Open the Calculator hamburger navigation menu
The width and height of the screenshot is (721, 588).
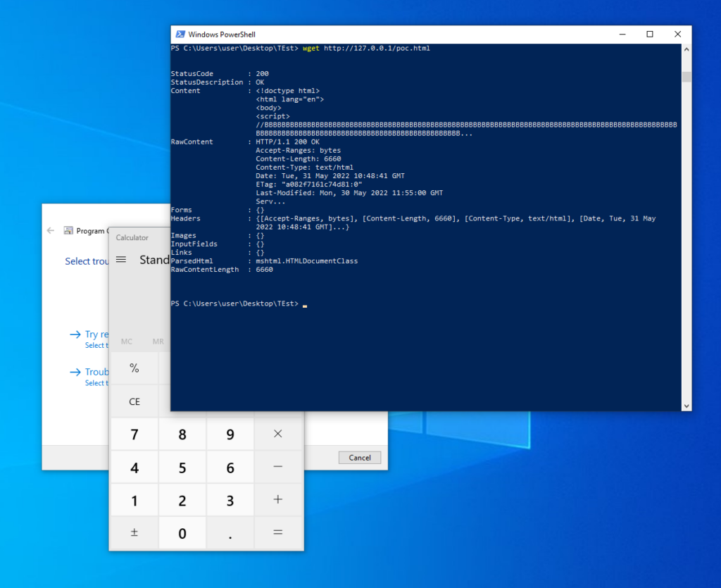(x=121, y=260)
